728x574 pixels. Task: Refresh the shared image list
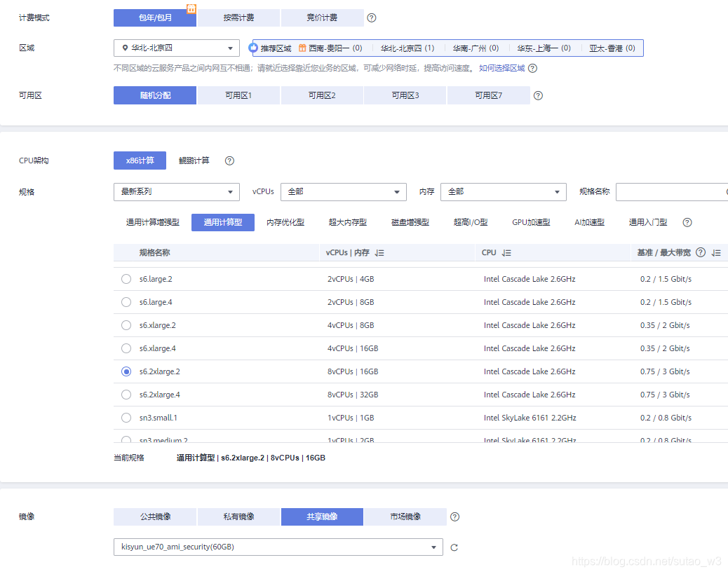click(x=453, y=547)
